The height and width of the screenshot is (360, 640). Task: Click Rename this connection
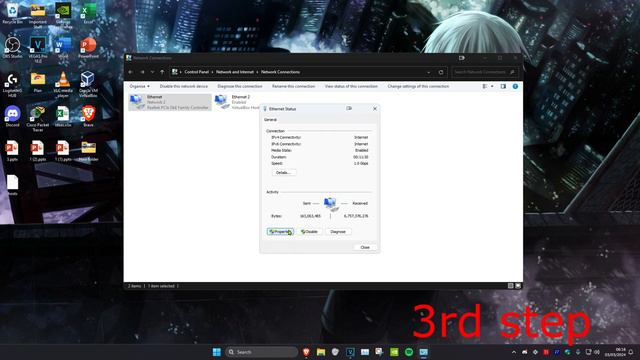(293, 86)
